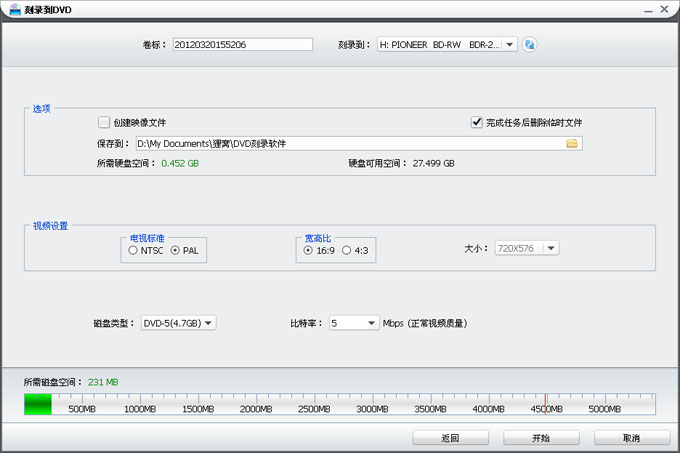
Task: Click the 保存到 path field
Action: [x=359, y=143]
